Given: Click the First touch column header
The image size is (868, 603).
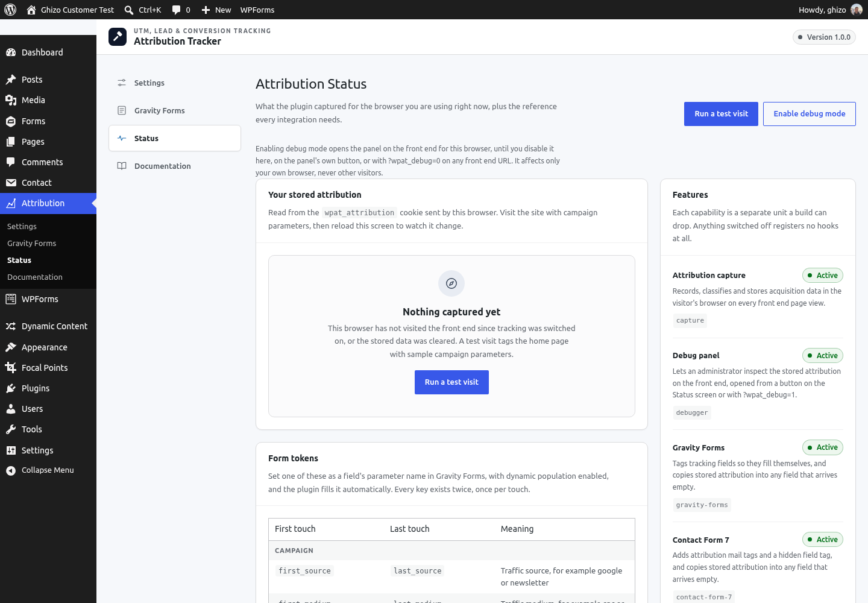Looking at the screenshot, I should [x=295, y=529].
